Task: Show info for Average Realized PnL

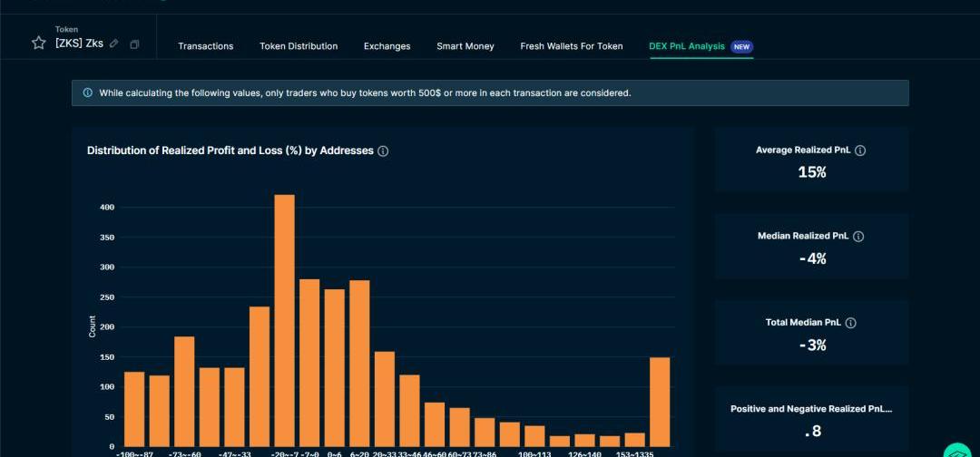Action: (860, 151)
